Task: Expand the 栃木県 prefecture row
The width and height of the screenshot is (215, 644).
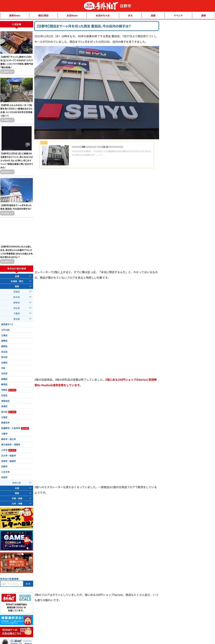Action: [x=17, y=297]
